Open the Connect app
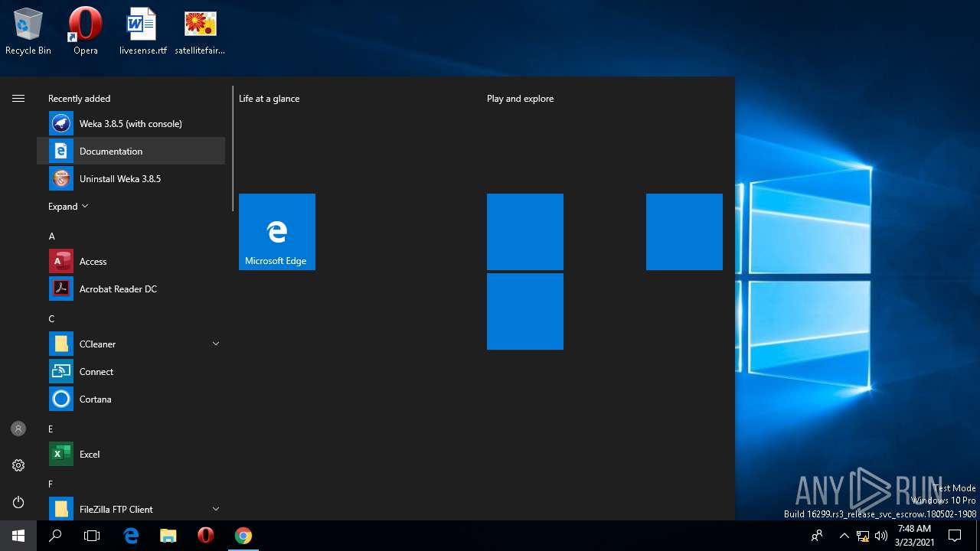 click(131, 371)
